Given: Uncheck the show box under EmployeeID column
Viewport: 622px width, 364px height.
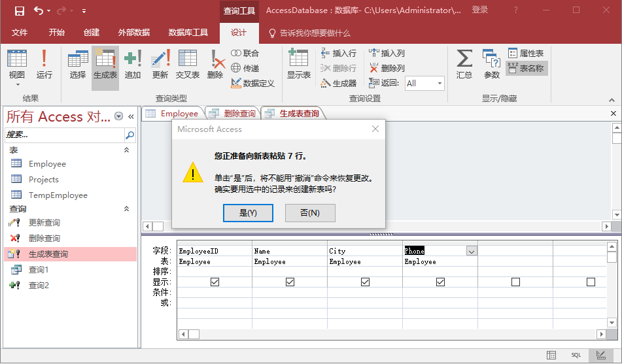Looking at the screenshot, I should click(215, 282).
